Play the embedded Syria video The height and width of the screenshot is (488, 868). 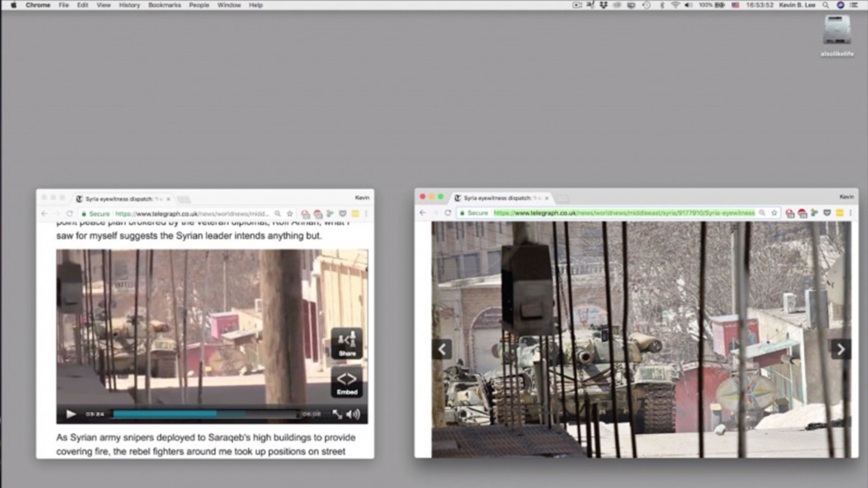71,414
